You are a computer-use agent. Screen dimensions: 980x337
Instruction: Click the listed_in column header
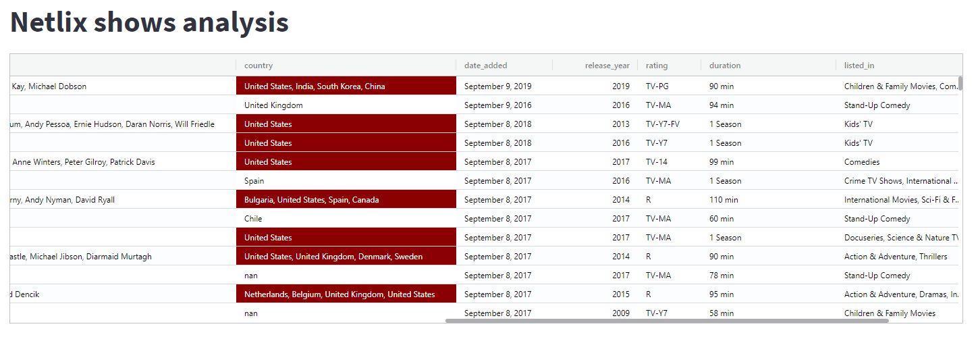coord(859,66)
